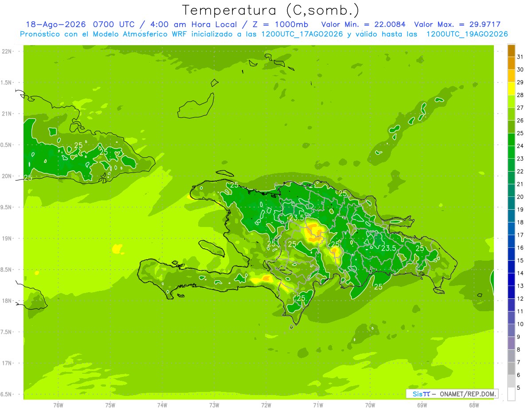This screenshot has height=411, width=532.
Task: Click the "Temperatura (C,somb.)" map title
Action: (271, 10)
